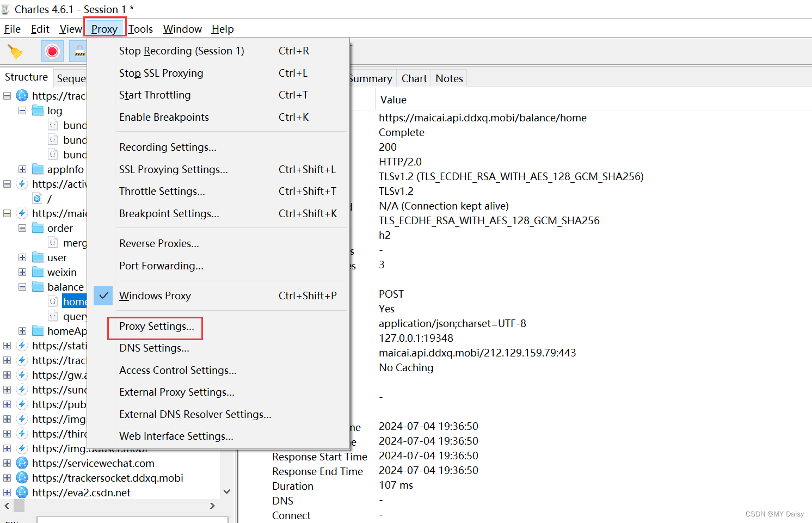
Task: Click the lightning icon beside https://thirc
Action: (22, 434)
